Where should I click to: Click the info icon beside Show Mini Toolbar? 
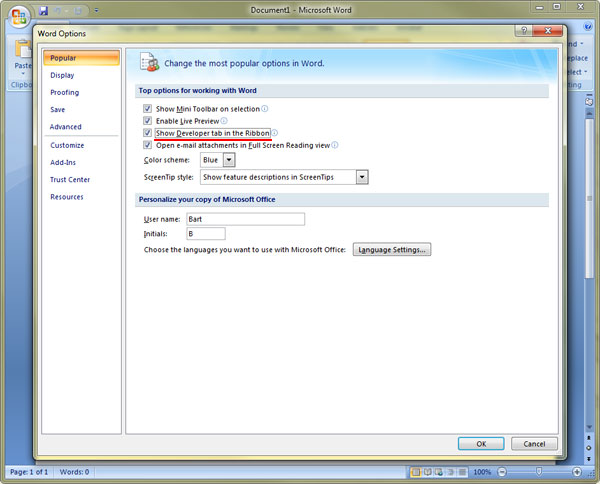[264, 109]
